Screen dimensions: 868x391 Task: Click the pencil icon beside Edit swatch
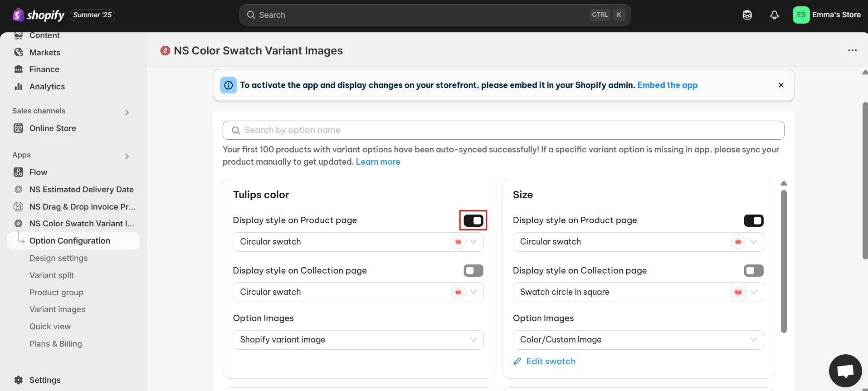point(517,362)
